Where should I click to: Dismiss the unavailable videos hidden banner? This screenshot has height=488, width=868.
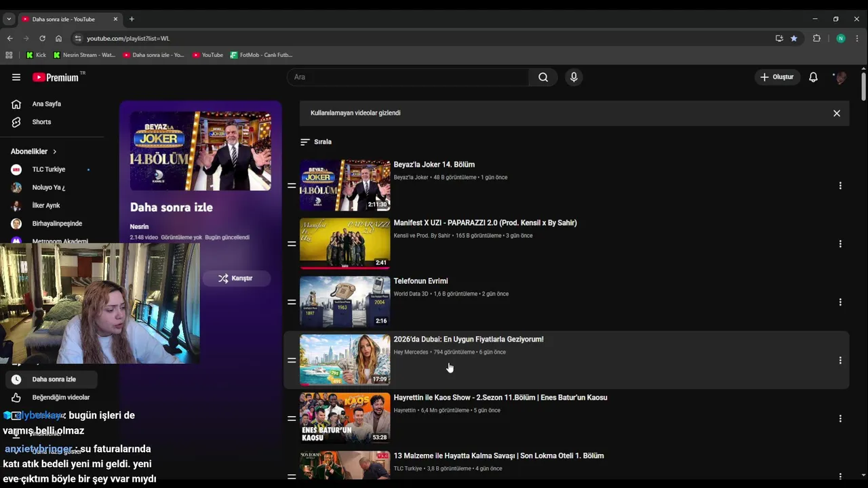837,113
